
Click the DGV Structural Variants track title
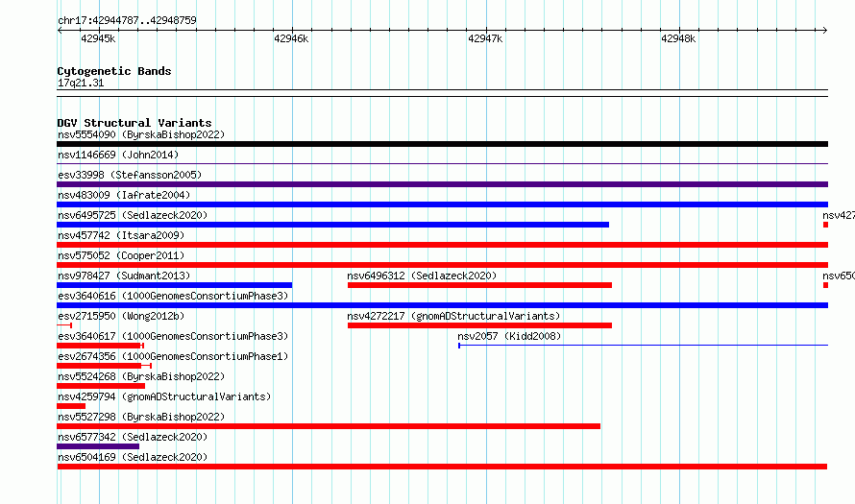click(134, 123)
